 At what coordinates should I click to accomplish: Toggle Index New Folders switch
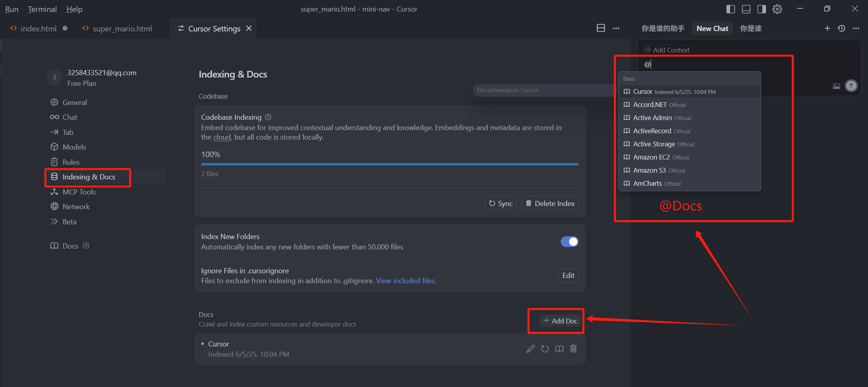(570, 241)
